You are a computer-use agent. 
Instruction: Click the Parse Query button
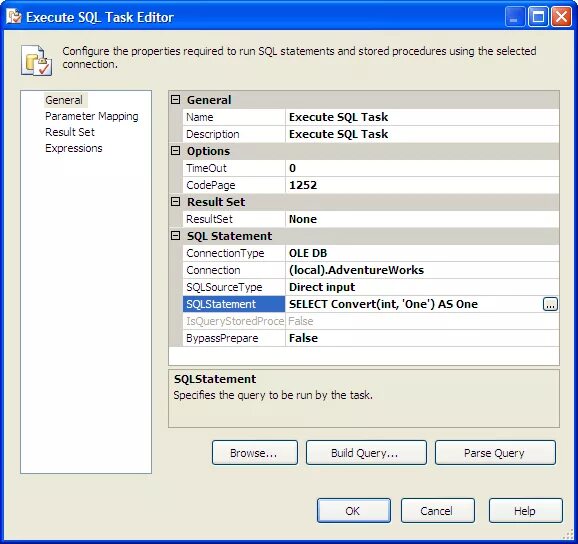495,453
